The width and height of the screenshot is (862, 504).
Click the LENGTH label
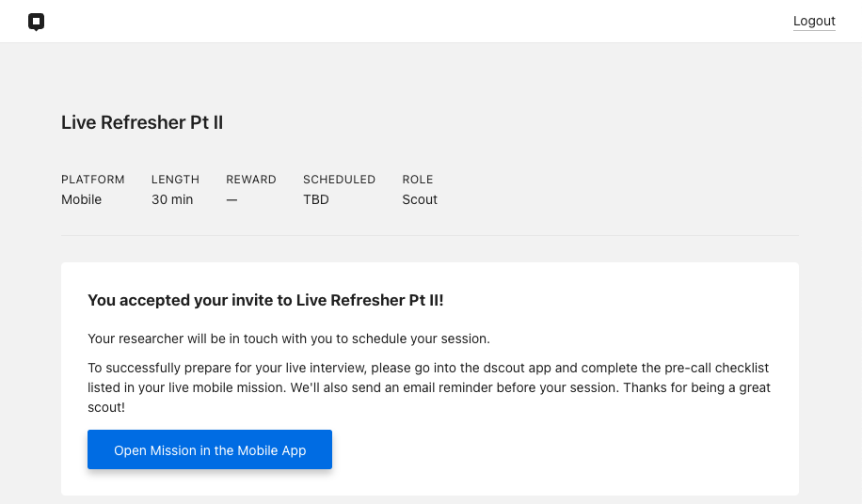tap(175, 180)
